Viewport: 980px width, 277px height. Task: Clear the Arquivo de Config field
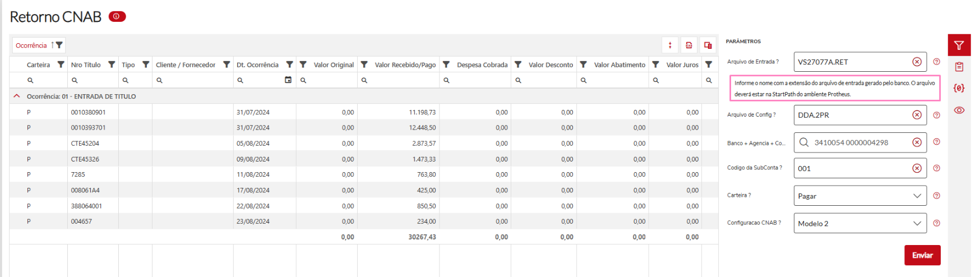coord(917,115)
